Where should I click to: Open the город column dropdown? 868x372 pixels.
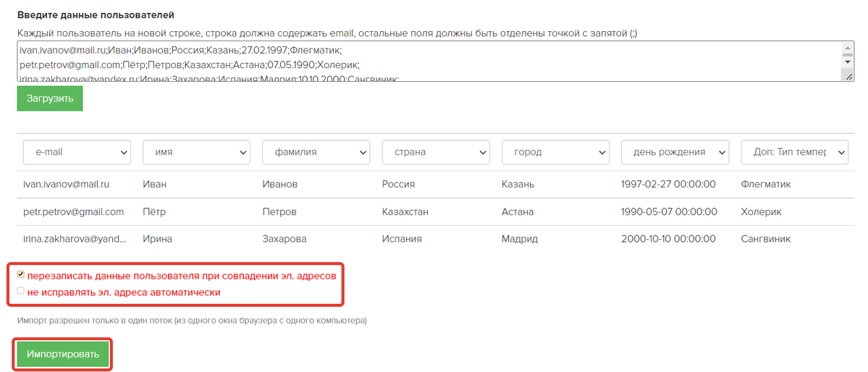[555, 152]
